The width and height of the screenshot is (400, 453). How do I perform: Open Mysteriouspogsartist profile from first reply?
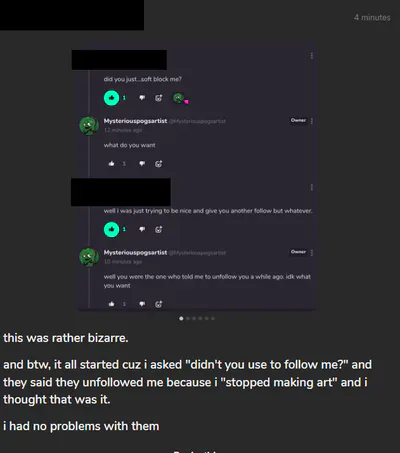135,121
